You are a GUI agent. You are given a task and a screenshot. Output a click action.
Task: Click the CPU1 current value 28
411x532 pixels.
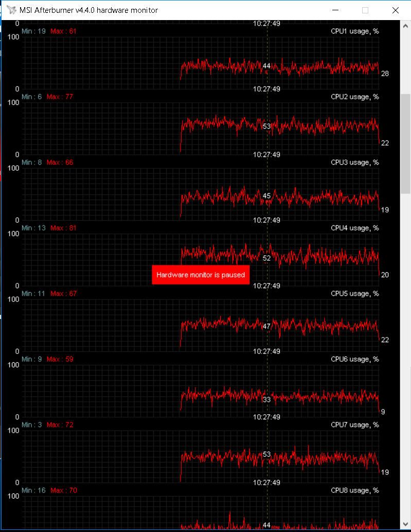[385, 74]
